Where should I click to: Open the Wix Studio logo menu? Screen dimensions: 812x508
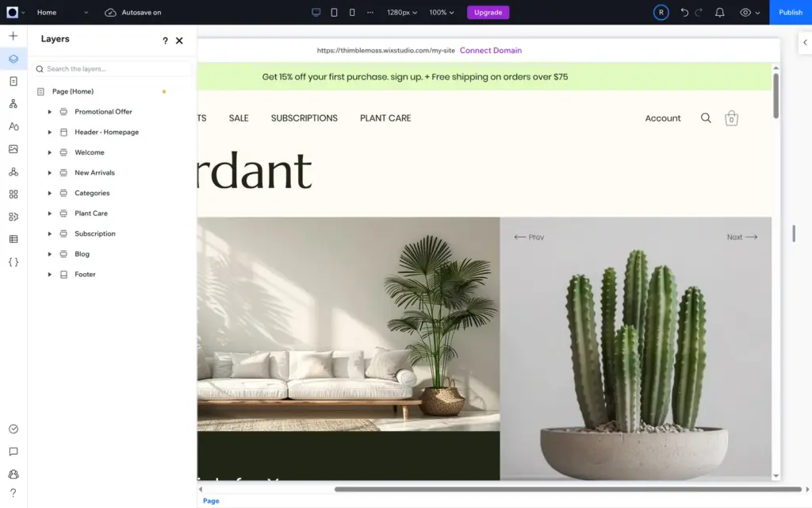15,13
